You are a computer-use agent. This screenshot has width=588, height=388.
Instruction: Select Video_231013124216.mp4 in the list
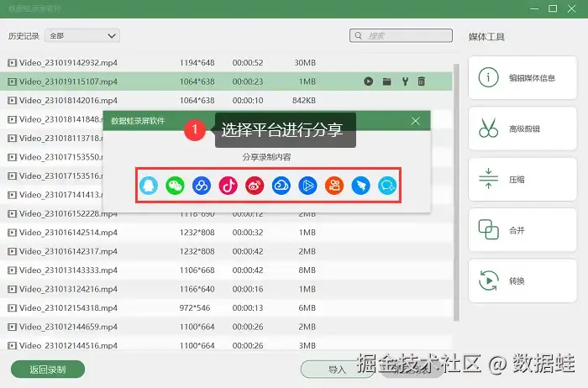click(x=226, y=289)
